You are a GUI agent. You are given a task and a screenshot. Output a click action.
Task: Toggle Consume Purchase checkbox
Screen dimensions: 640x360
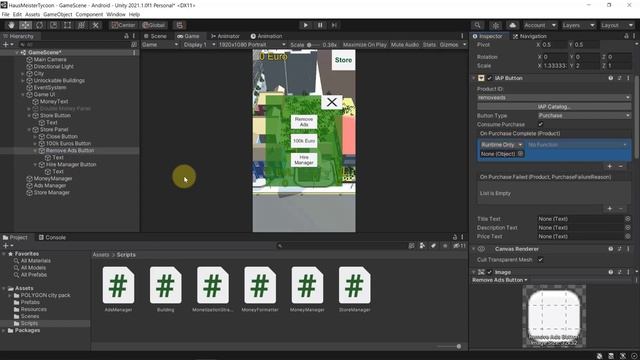(x=540, y=124)
